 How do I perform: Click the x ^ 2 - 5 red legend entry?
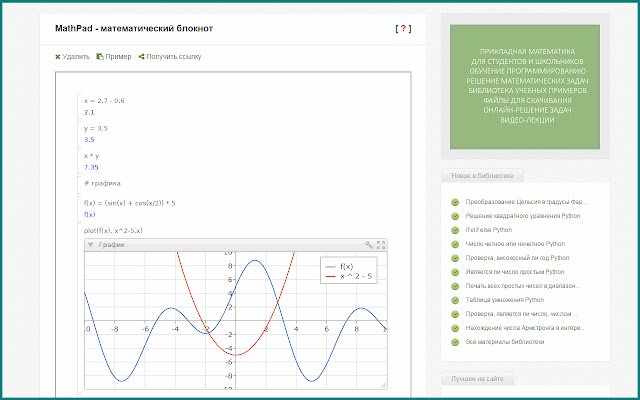click(x=349, y=276)
